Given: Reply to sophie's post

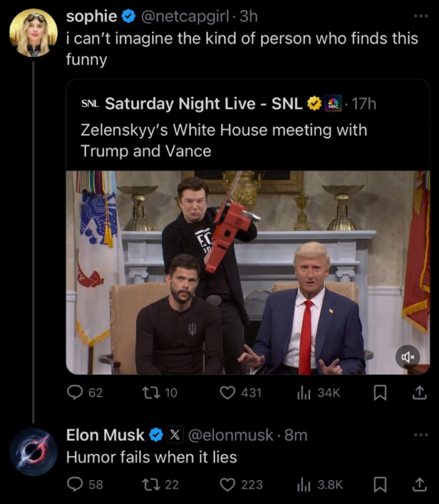Looking at the screenshot, I should click(75, 392).
